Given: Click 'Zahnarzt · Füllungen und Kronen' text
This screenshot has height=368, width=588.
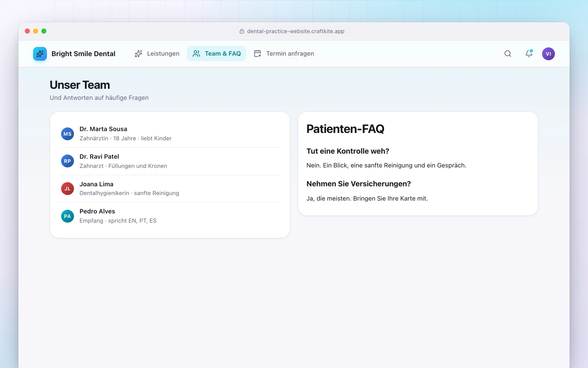Looking at the screenshot, I should click(123, 166).
